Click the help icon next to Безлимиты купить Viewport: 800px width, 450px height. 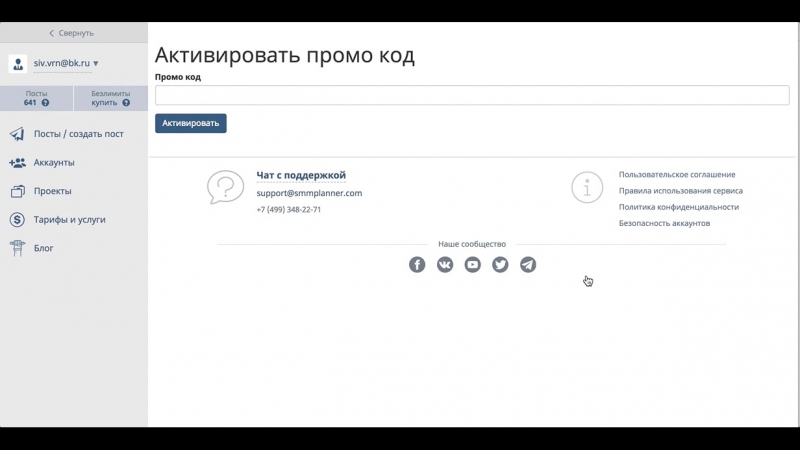pyautogui.click(x=126, y=103)
